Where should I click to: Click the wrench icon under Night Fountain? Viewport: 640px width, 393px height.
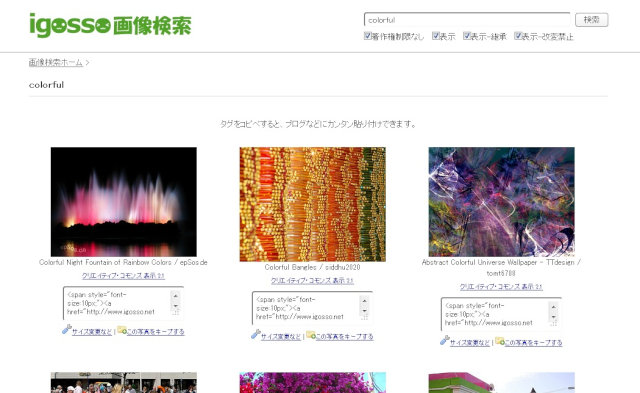pyautogui.click(x=67, y=330)
